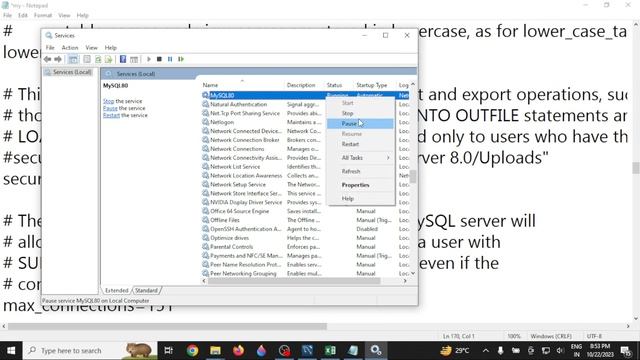Open File Explorer from the taskbar
640x360 pixels.
[215, 350]
